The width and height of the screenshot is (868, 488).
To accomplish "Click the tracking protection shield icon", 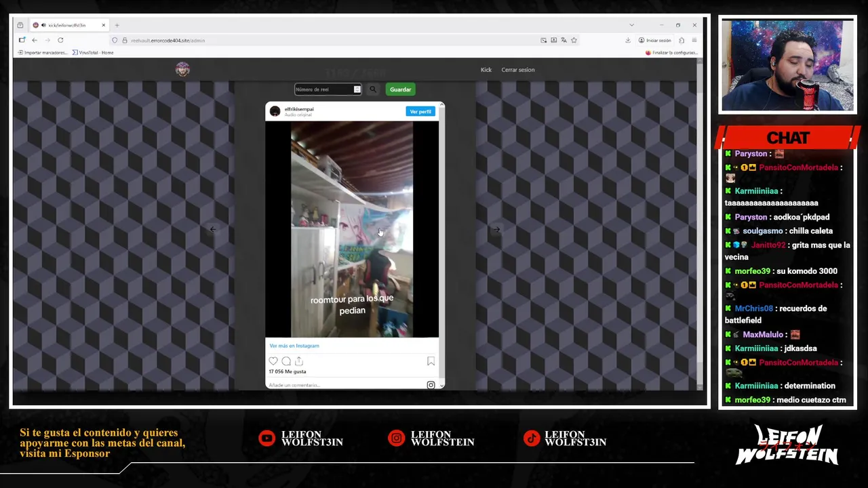I will pos(115,40).
